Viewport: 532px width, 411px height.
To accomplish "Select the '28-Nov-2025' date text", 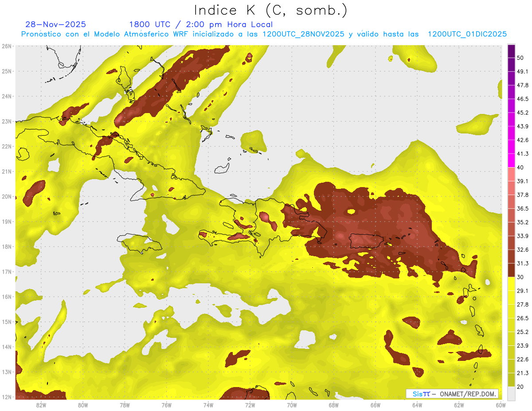I will [56, 24].
